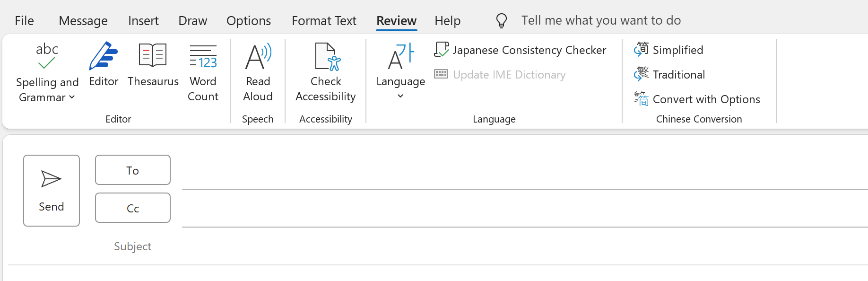
Task: Select the Review tab
Action: click(396, 21)
